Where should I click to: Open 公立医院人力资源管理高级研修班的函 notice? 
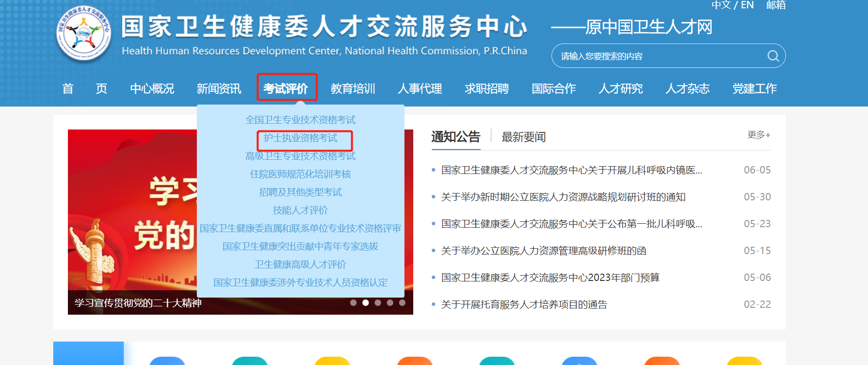pos(544,251)
